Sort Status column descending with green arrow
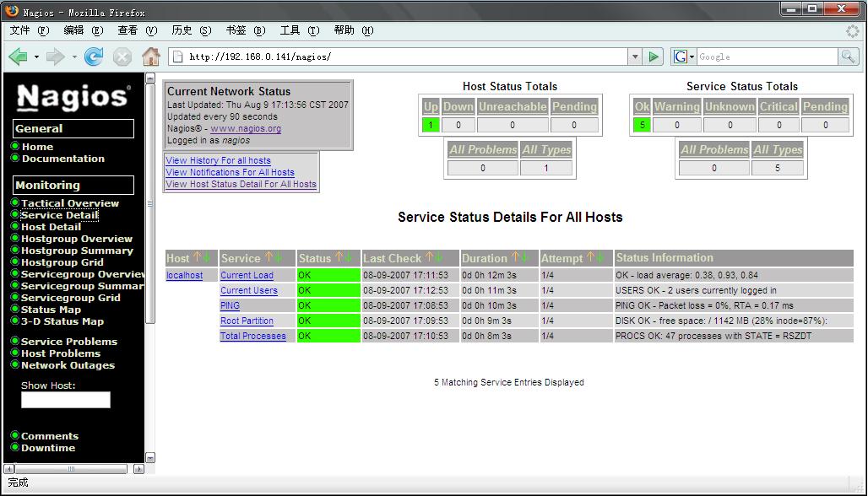 pos(348,257)
